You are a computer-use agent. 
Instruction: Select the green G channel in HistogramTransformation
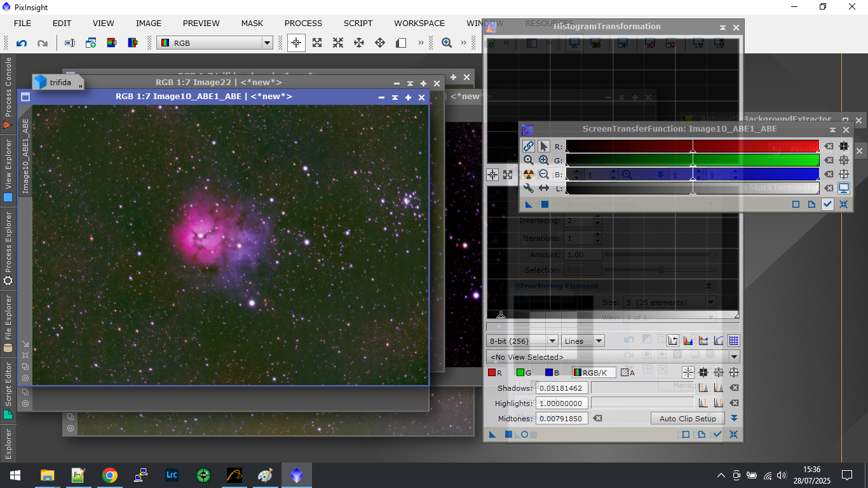coord(524,373)
